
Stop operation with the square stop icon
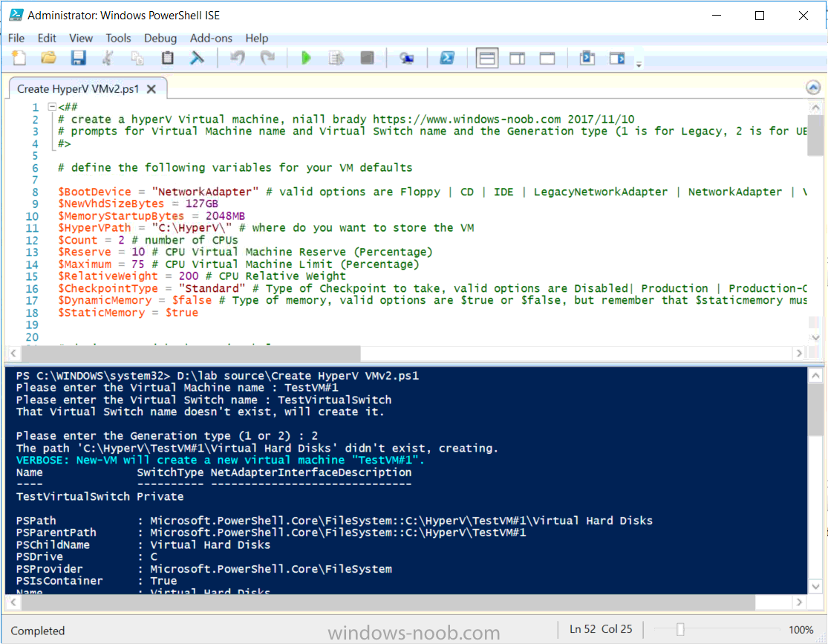click(x=367, y=58)
